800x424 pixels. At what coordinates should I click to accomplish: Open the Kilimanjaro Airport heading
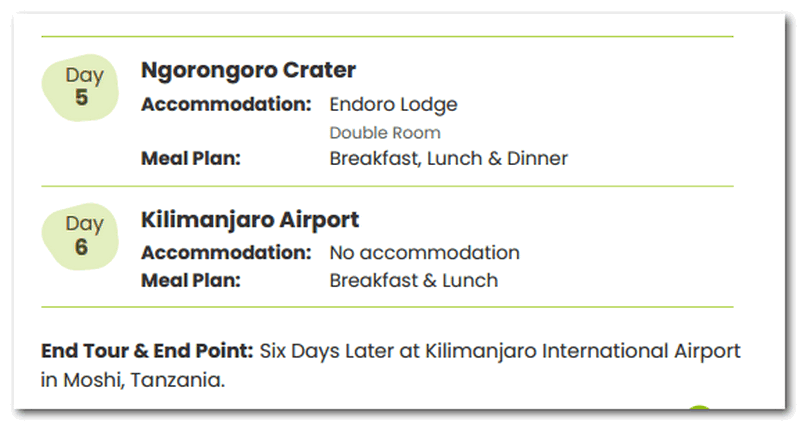250,219
